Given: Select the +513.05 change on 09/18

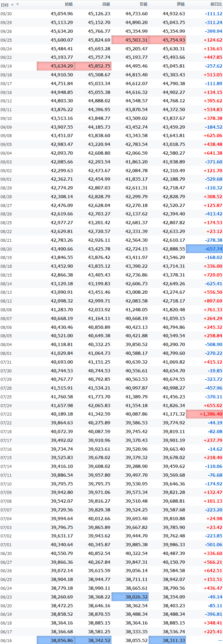Looking at the screenshot, I should pyautogui.click(x=213, y=75).
